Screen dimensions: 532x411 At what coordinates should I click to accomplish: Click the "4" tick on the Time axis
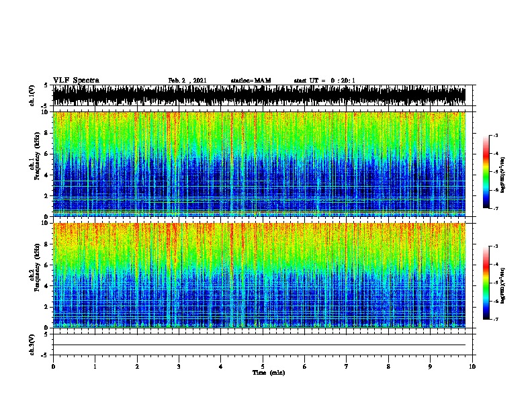click(221, 367)
